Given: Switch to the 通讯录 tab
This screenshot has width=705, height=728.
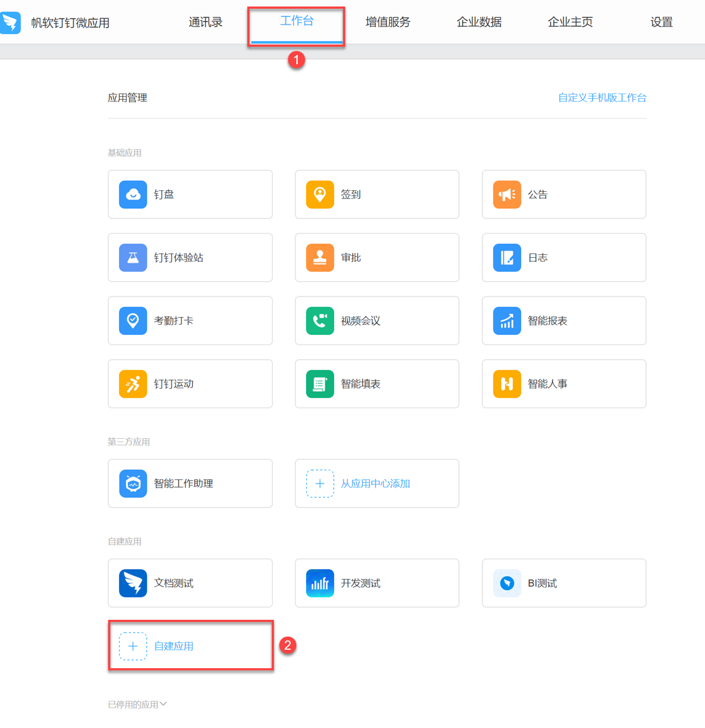Looking at the screenshot, I should pos(205,22).
